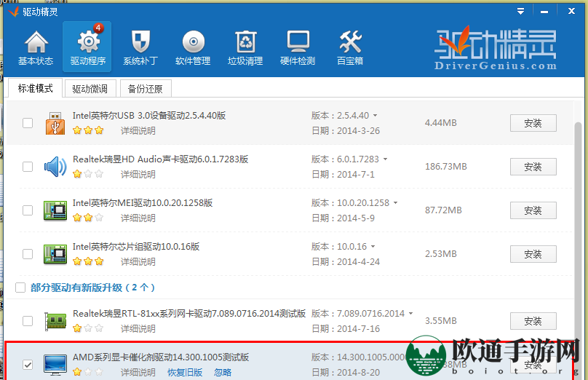Expand version dropdown for 2.5.4.40

375,116
